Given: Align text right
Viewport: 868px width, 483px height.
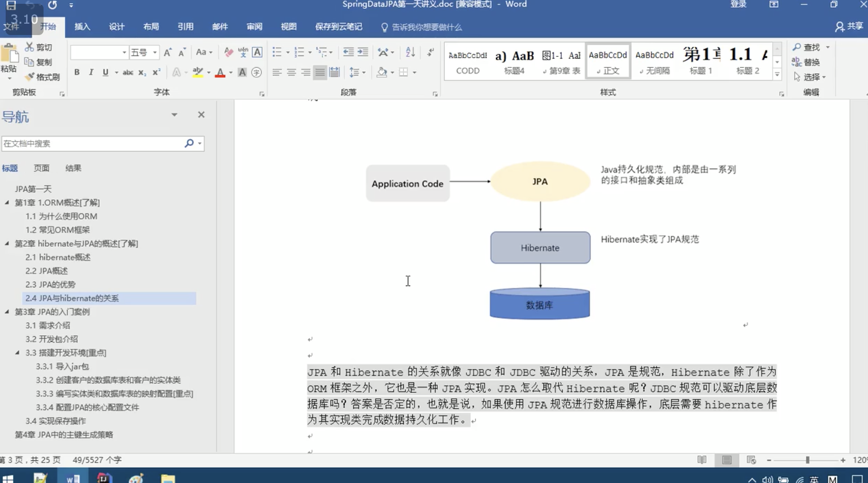Looking at the screenshot, I should coord(306,72).
